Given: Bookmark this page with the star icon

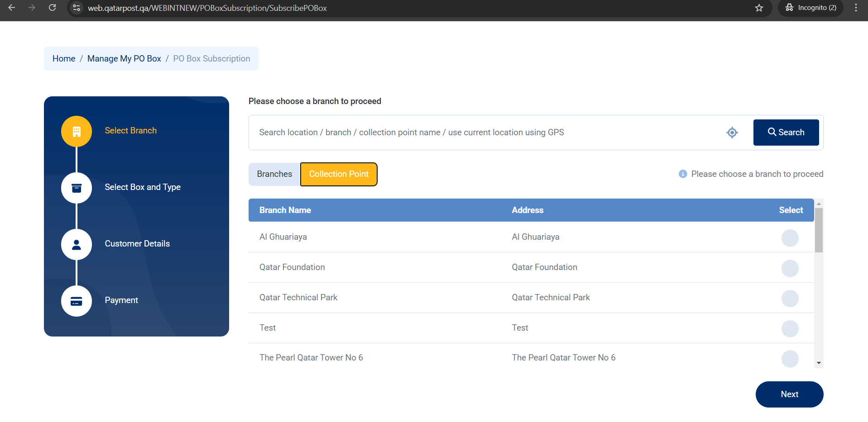Looking at the screenshot, I should 759,8.
